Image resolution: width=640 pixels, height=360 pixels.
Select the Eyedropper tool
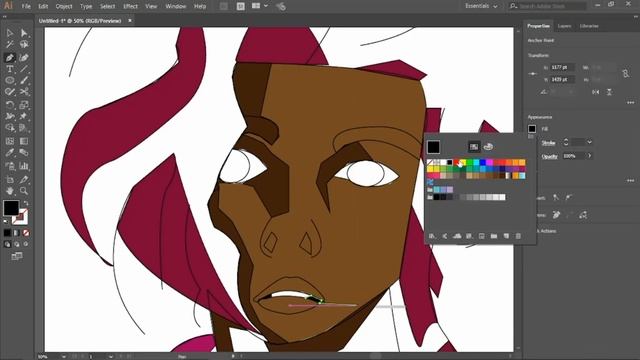[x=10, y=153]
